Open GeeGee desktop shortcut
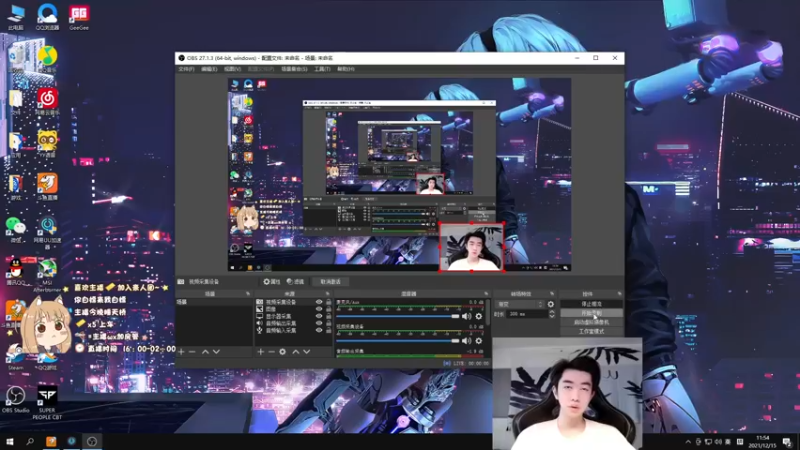Viewport: 800px width, 450px height. (79, 17)
